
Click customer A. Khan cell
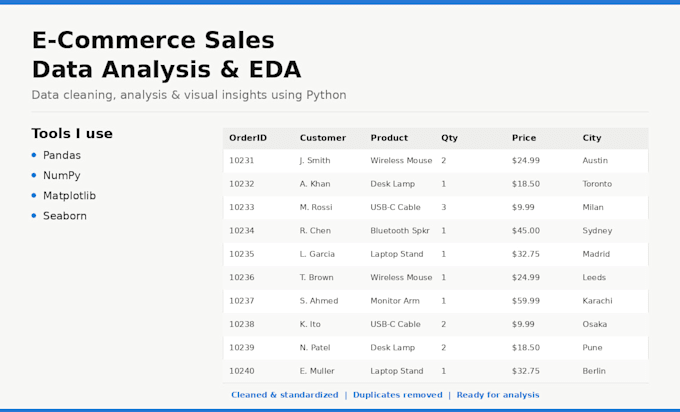[x=315, y=184]
